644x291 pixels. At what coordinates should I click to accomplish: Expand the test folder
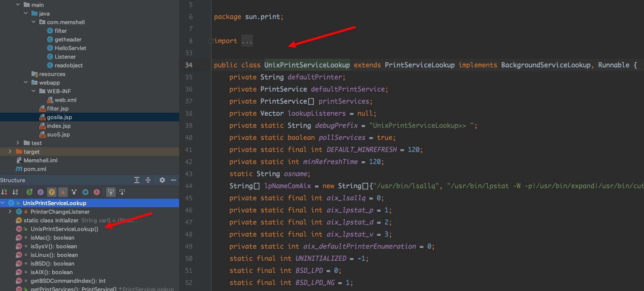tap(18, 143)
